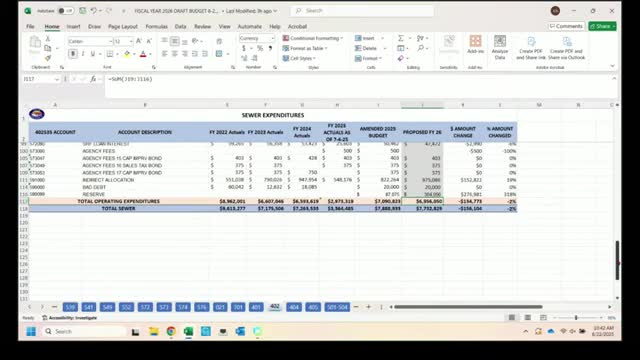Viewport: 640px width, 360px height.
Task: Align text left
Action: click(x=164, y=54)
